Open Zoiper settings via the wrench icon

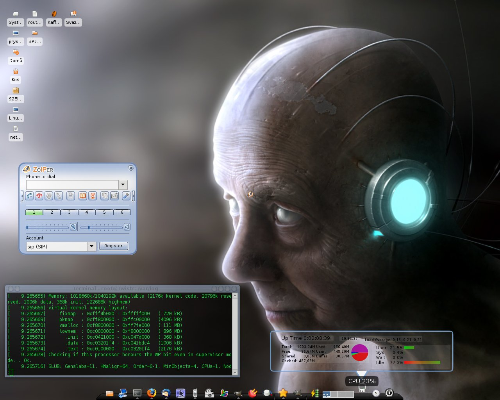[126, 196]
